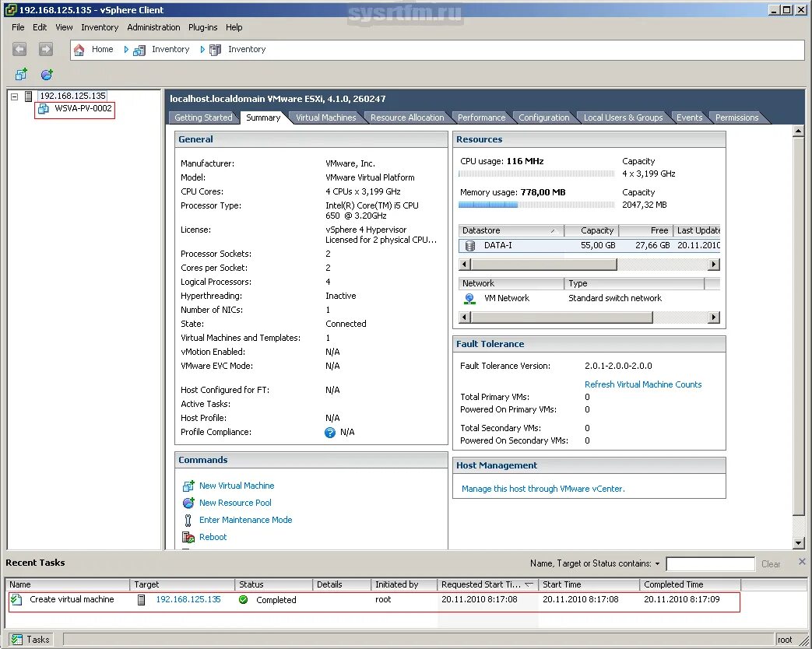Click the Summary pane scroll down arrow
812x649 pixels.
point(798,543)
